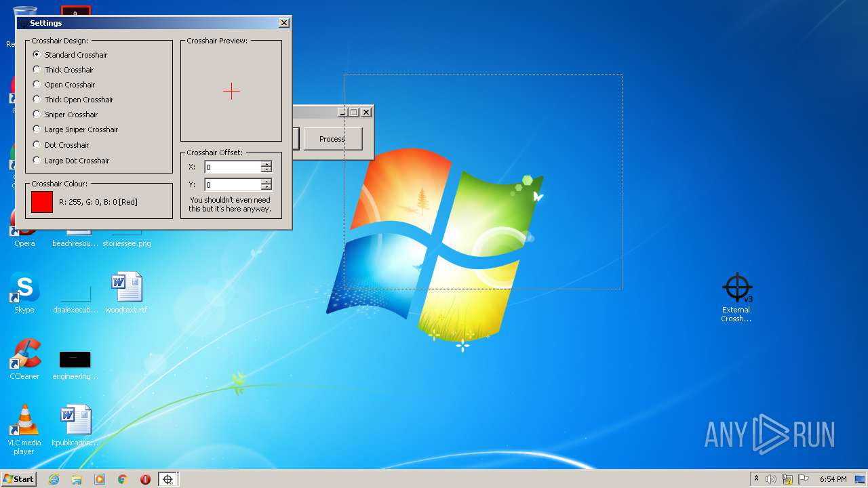Screen dimensions: 868x488
Task: Close the background crosshair window
Action: [366, 112]
